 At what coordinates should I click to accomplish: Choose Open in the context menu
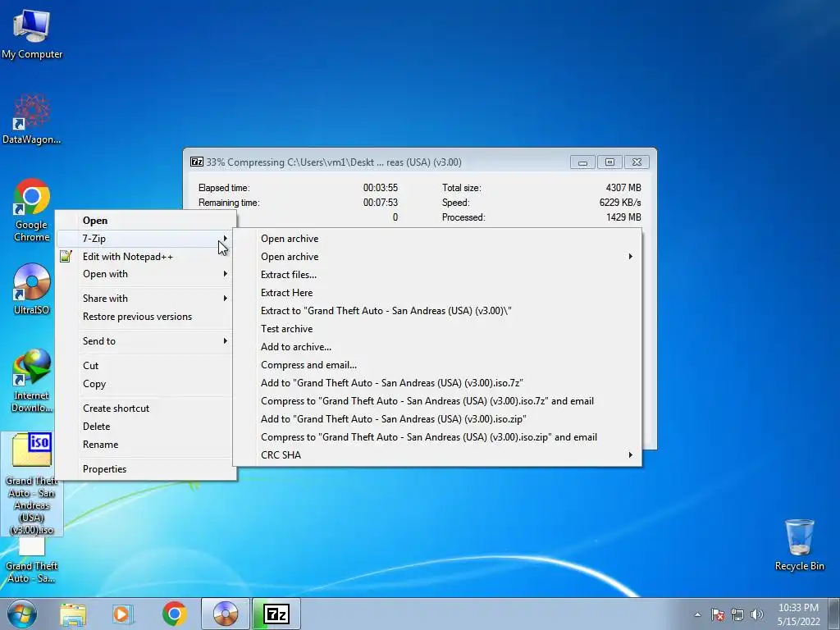click(144, 220)
